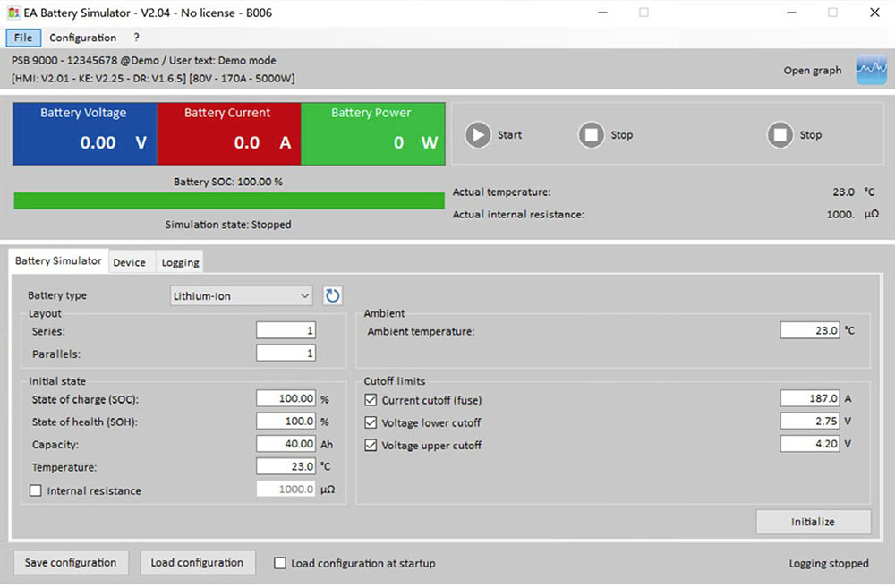
Task: Click the rightmost Stop icon
Action: pyautogui.click(x=780, y=135)
